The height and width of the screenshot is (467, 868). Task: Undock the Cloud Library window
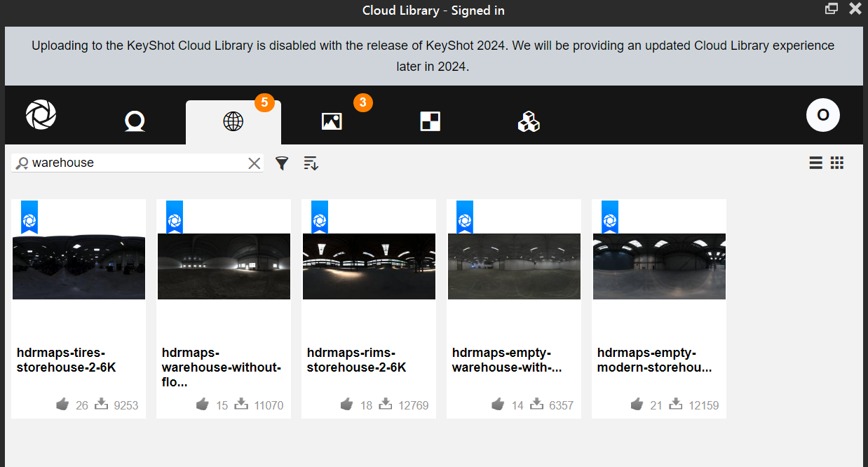pyautogui.click(x=832, y=8)
